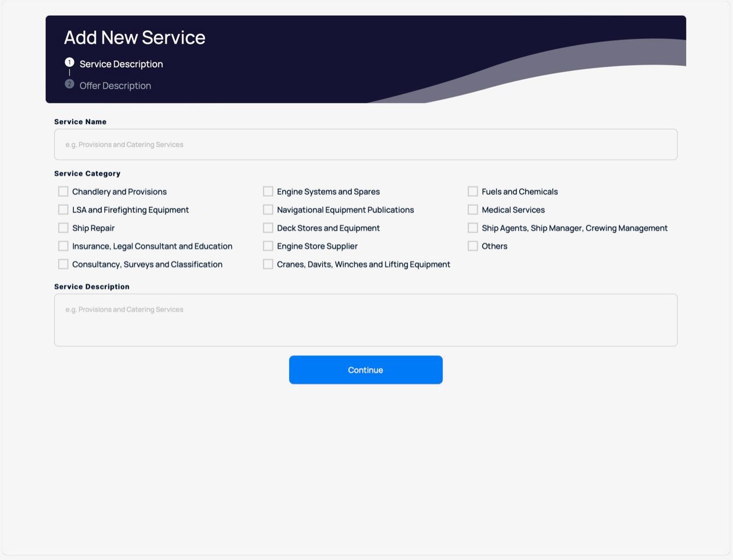This screenshot has height=560, width=733.
Task: Click the bold Service Description field label
Action: (x=92, y=287)
